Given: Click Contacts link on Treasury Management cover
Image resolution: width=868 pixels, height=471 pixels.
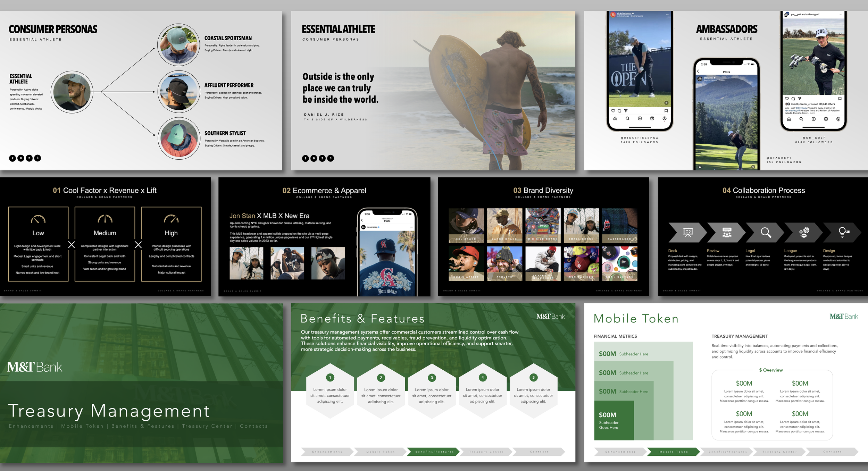Looking at the screenshot, I should pos(254,426).
